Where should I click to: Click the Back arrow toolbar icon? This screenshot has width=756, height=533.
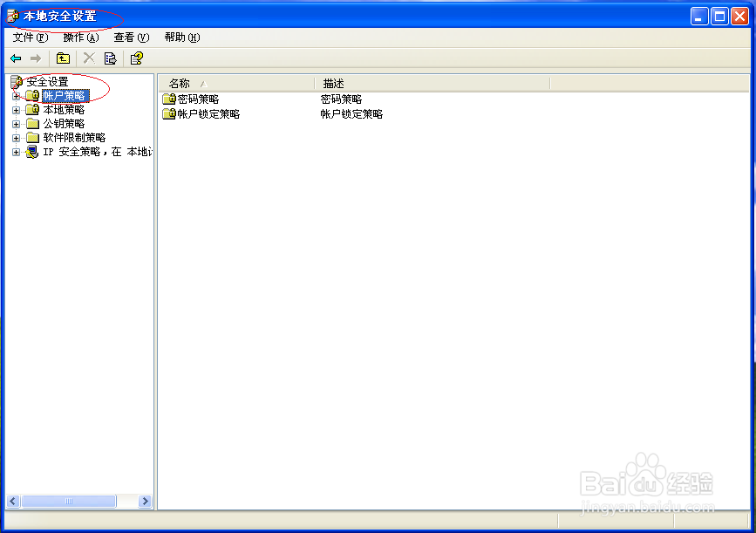(16, 58)
